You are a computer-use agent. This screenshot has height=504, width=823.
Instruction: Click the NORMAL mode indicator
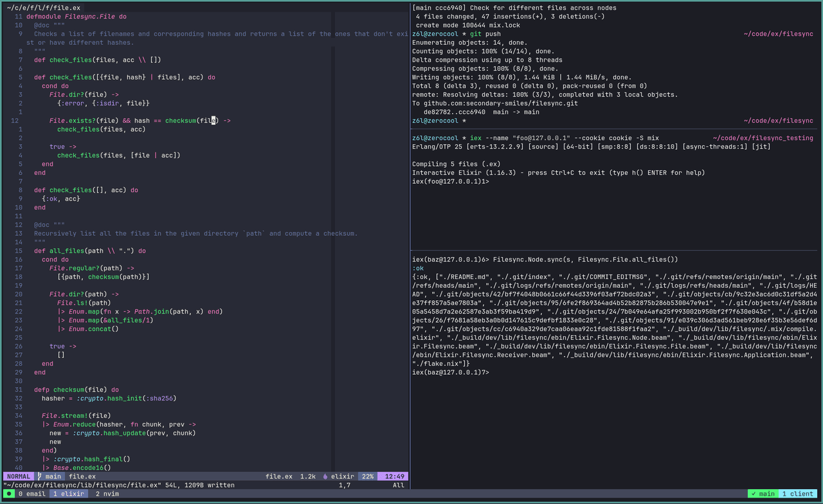(x=18, y=476)
